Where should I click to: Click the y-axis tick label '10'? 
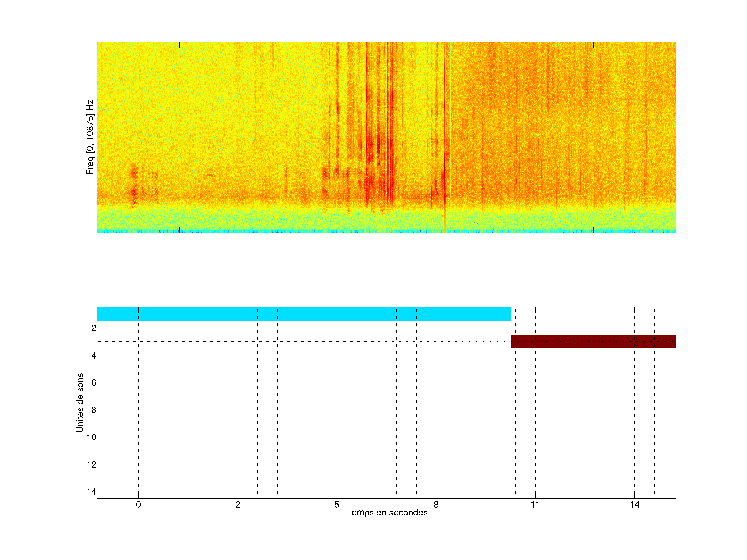pyautogui.click(x=92, y=437)
